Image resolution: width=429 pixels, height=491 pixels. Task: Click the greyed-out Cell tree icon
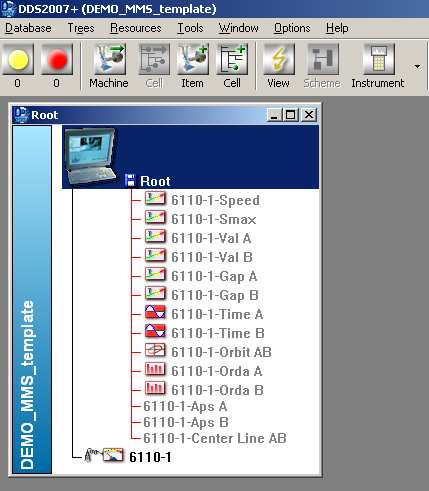coord(154,59)
